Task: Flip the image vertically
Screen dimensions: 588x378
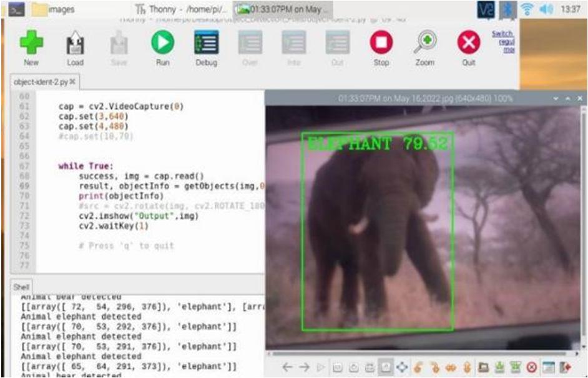Action: coord(467,367)
